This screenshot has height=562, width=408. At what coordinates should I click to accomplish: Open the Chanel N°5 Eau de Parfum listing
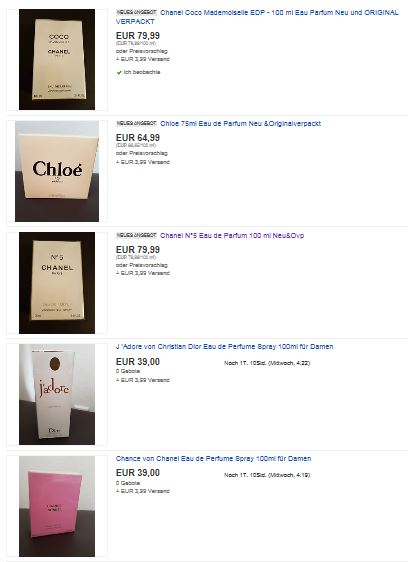(232, 235)
